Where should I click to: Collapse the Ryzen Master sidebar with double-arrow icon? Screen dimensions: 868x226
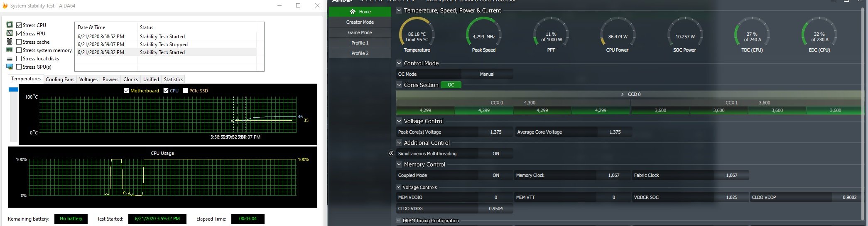(x=391, y=154)
